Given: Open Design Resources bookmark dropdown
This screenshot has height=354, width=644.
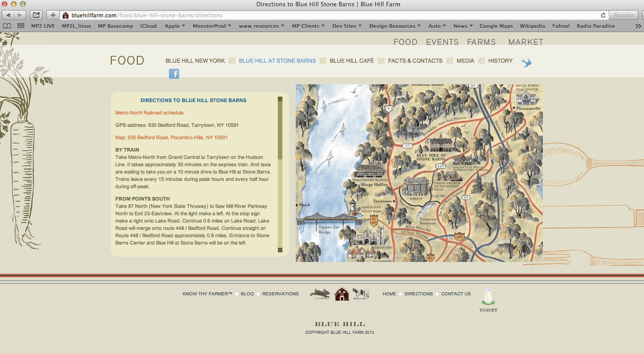Looking at the screenshot, I should tap(395, 26).
